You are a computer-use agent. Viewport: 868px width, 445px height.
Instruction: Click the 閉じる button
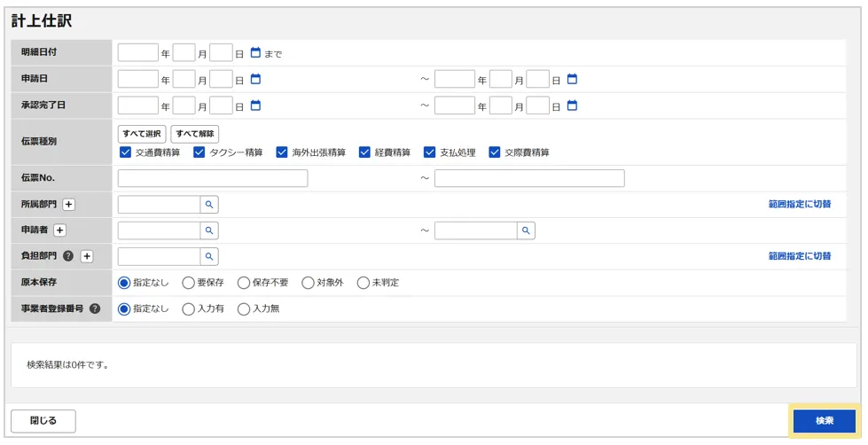tap(43, 421)
